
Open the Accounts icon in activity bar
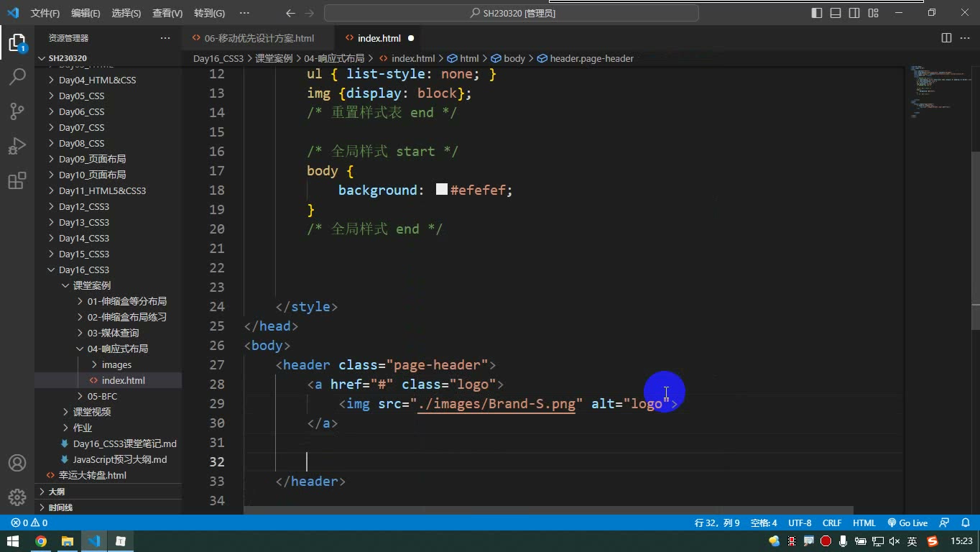pyautogui.click(x=17, y=463)
